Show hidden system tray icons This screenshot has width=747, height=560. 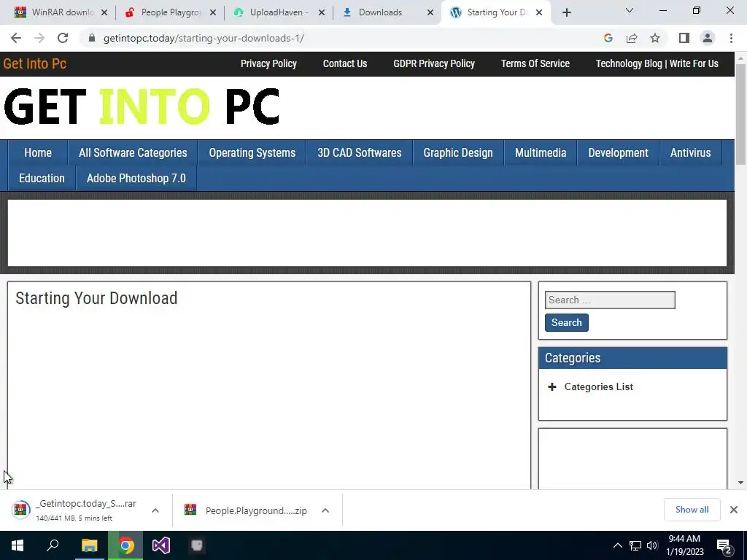tap(617, 545)
